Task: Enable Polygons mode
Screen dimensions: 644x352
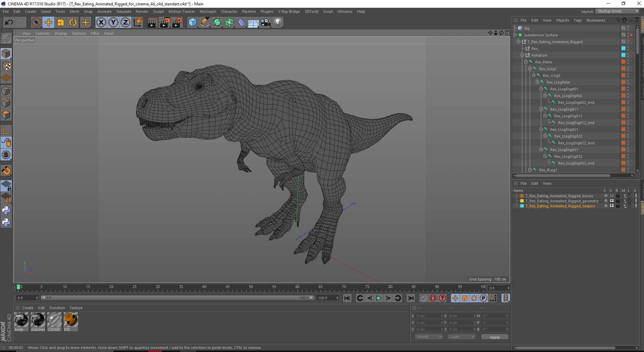Action: click(x=6, y=115)
